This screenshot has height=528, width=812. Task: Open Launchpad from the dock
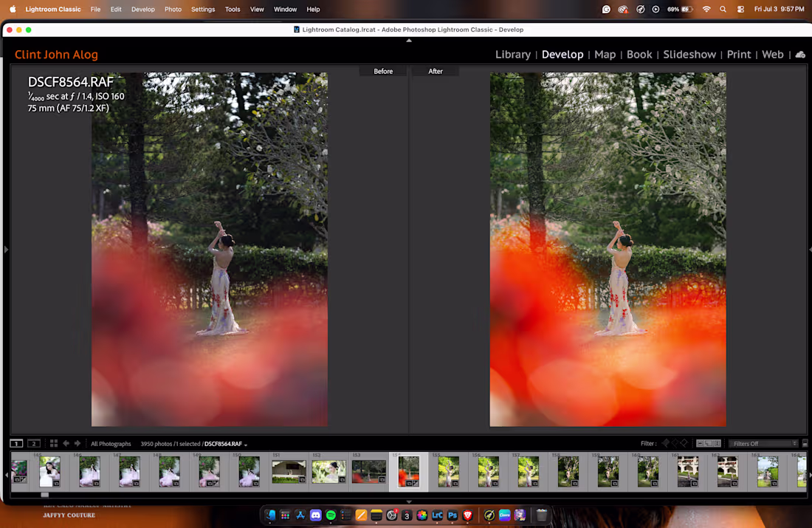[285, 515]
